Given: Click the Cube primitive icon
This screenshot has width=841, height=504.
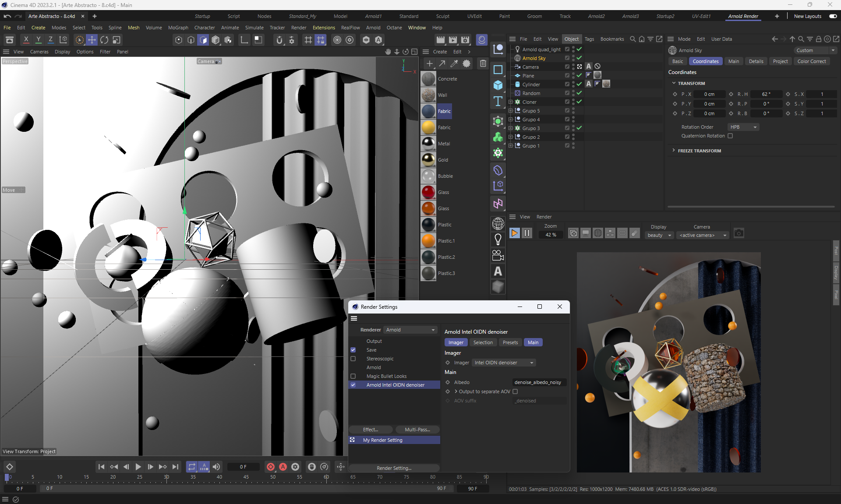Looking at the screenshot, I should (x=498, y=85).
